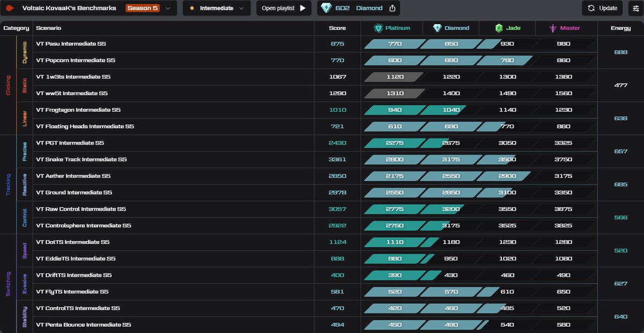
Task: Open VT ControlTS Intermediate S5 scenario
Action: (x=78, y=308)
